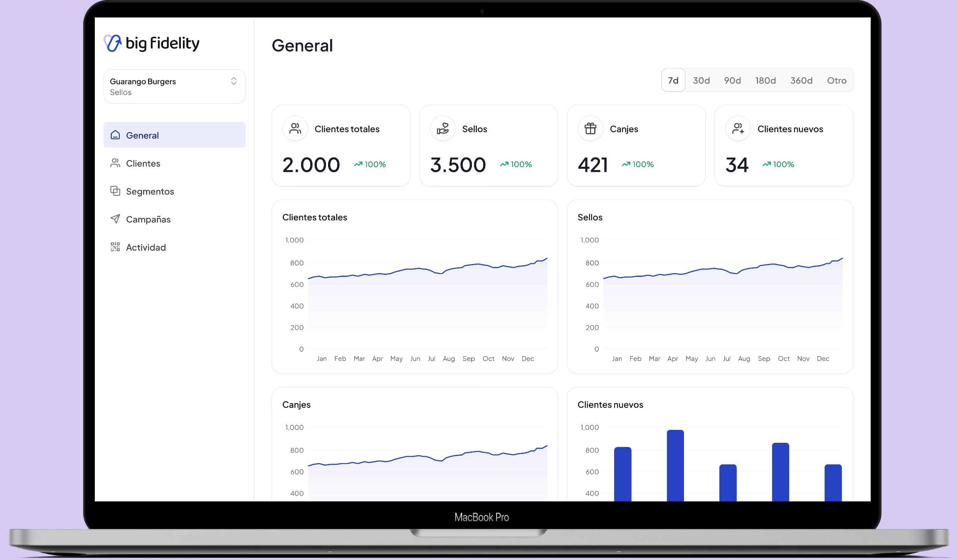Select the Segmentos overlapping squares icon
This screenshot has width=958, height=560.
(x=115, y=191)
